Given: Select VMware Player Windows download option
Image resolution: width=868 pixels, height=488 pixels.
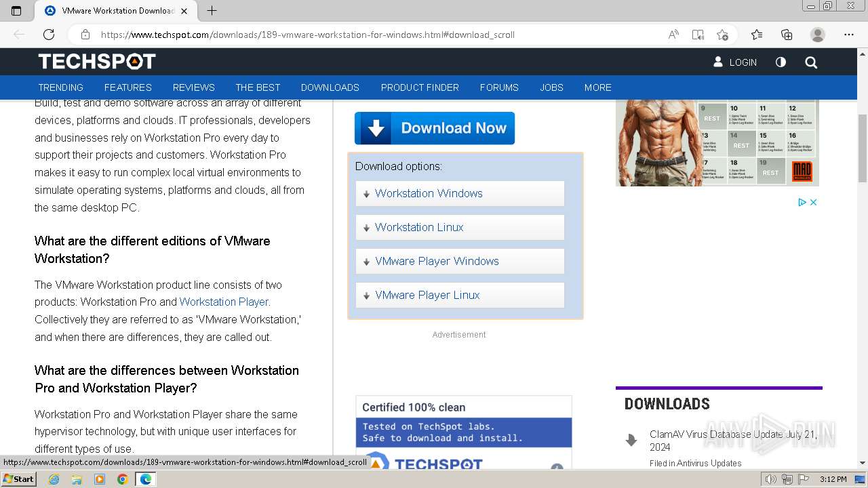Looking at the screenshot, I should pos(460,261).
